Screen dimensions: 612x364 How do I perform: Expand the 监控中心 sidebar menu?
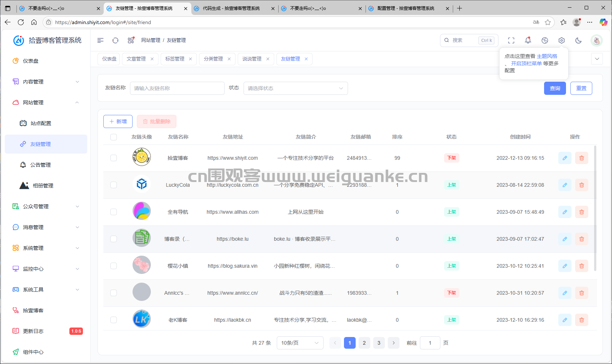pos(46,269)
